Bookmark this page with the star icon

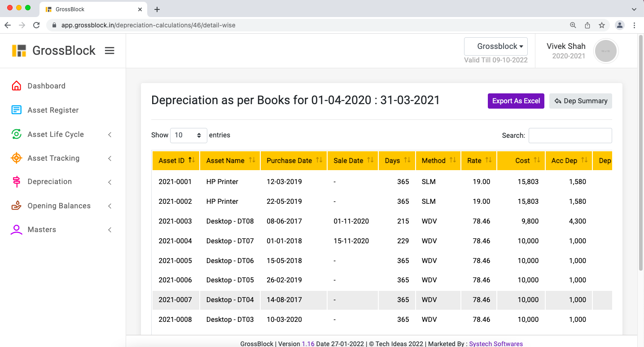point(602,25)
